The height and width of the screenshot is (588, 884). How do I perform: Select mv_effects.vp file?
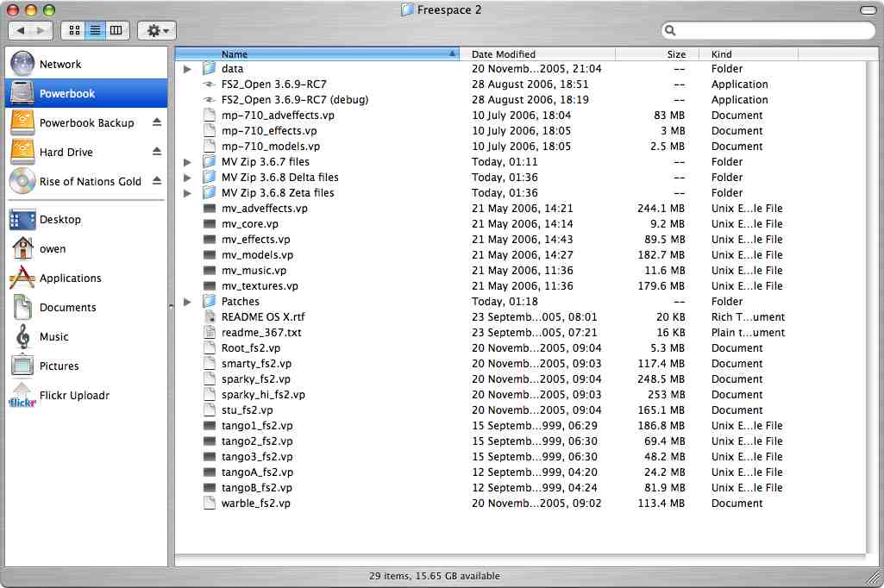256,240
